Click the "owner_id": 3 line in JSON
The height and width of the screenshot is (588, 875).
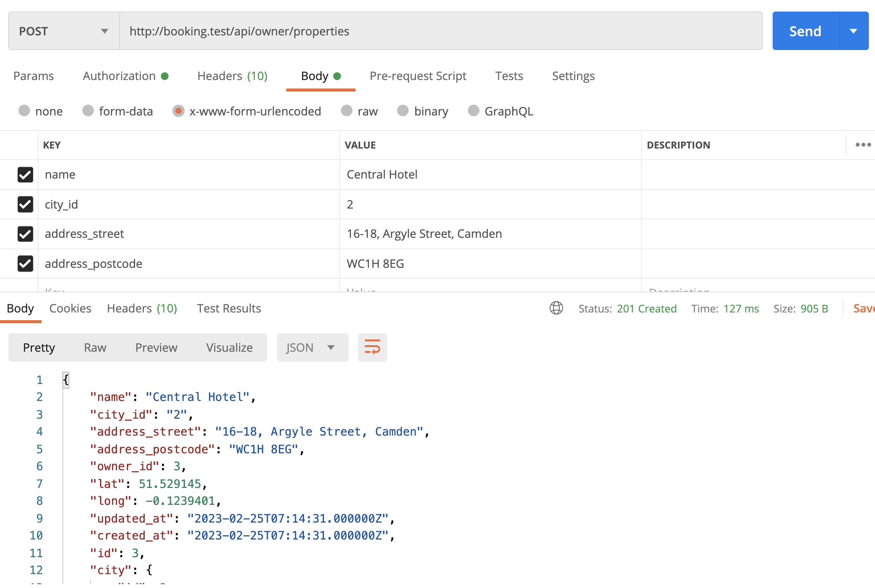click(138, 466)
